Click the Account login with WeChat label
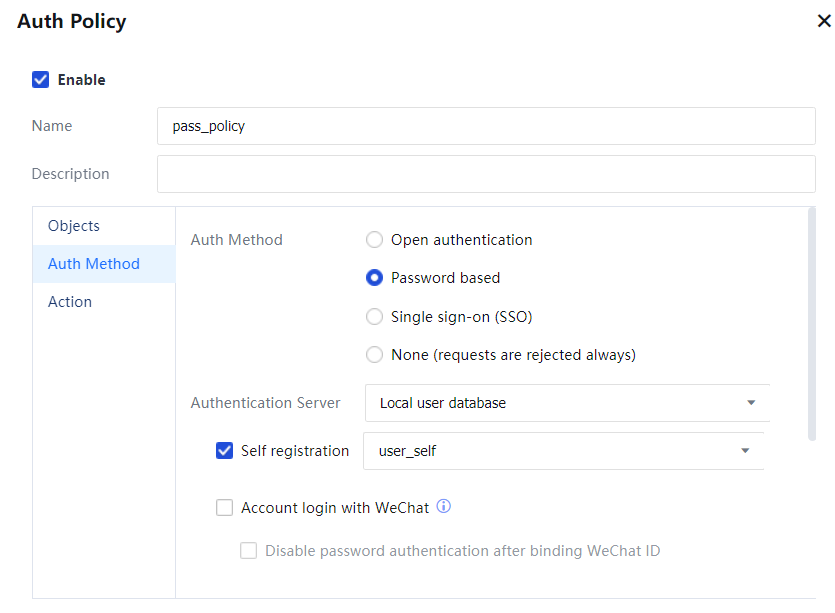Screen dimensions: 835x613 [x=335, y=508]
